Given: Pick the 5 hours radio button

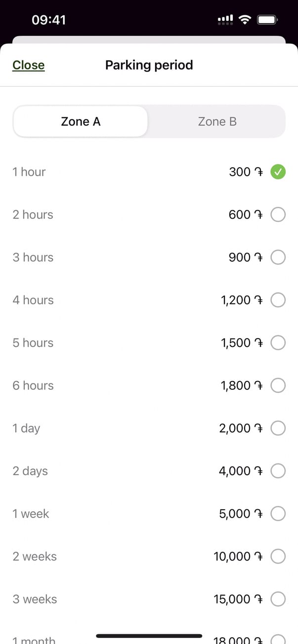Looking at the screenshot, I should (x=278, y=343).
